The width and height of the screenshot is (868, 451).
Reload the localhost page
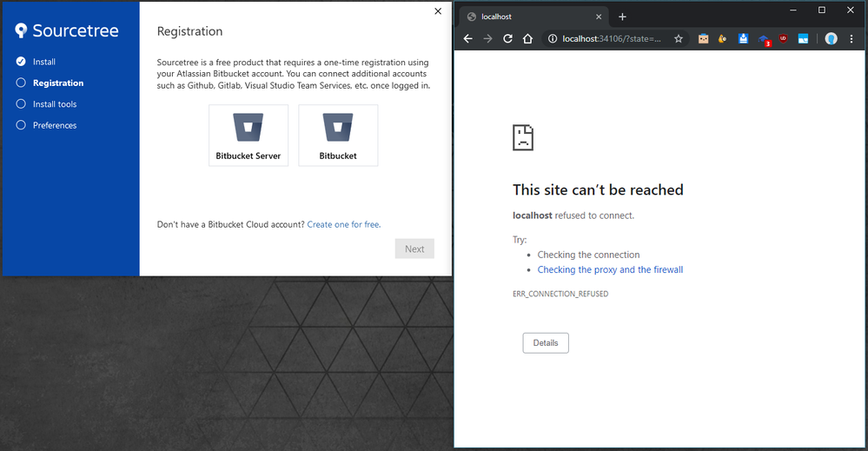(x=507, y=39)
